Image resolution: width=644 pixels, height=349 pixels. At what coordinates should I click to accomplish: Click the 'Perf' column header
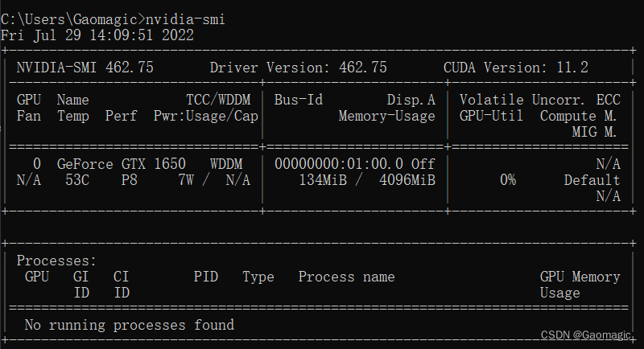click(121, 116)
